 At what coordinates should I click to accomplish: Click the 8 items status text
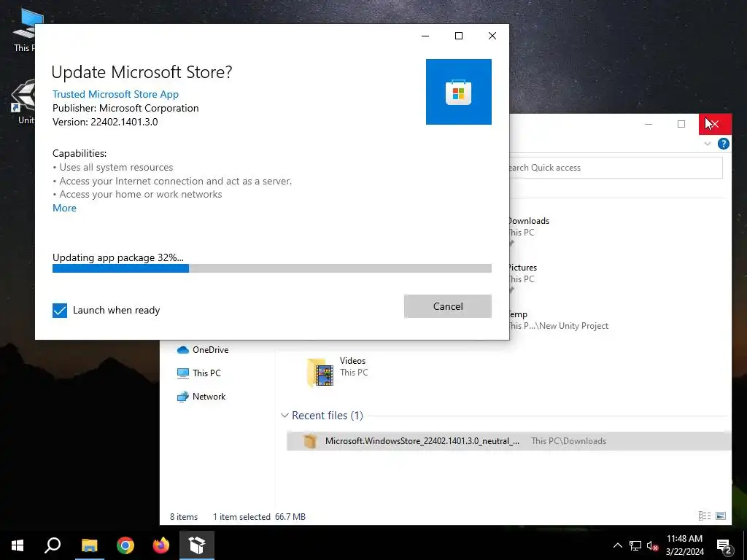(184, 517)
